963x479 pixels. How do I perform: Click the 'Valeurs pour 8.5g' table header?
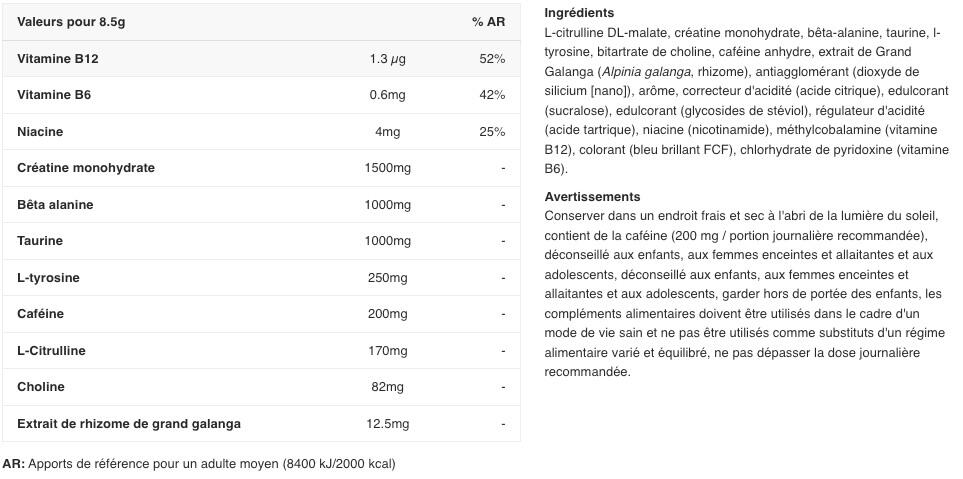coord(71,22)
